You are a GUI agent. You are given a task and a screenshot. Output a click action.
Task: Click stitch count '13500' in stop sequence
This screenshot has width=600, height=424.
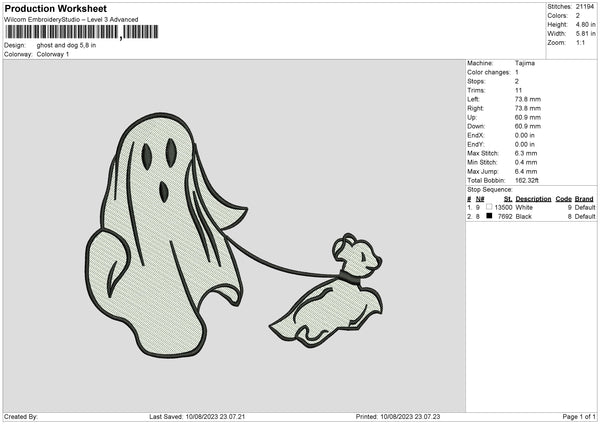coord(503,207)
